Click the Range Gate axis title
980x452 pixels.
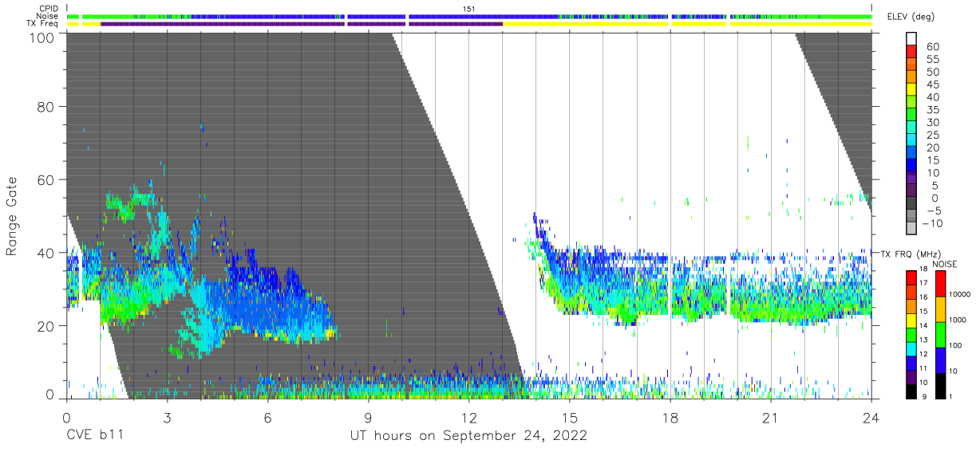(12, 216)
